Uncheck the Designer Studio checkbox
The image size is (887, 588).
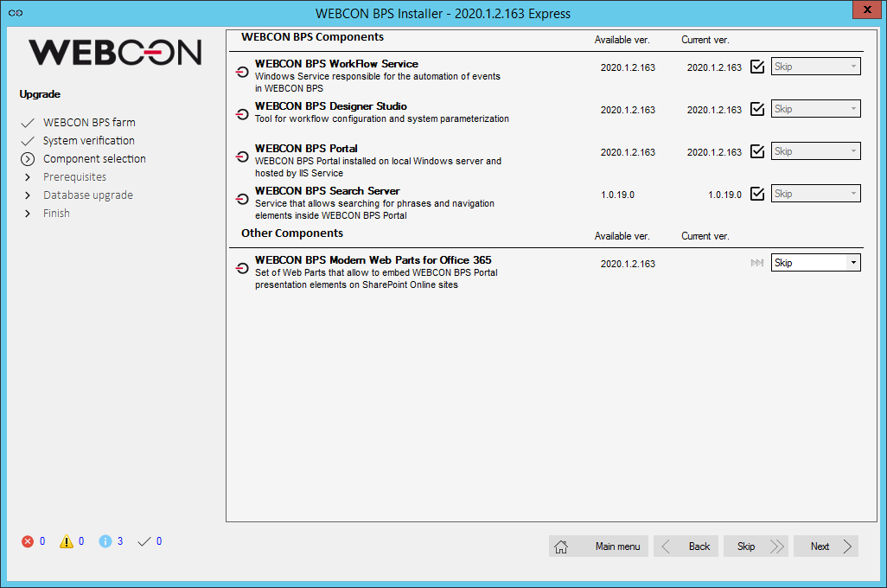point(756,108)
